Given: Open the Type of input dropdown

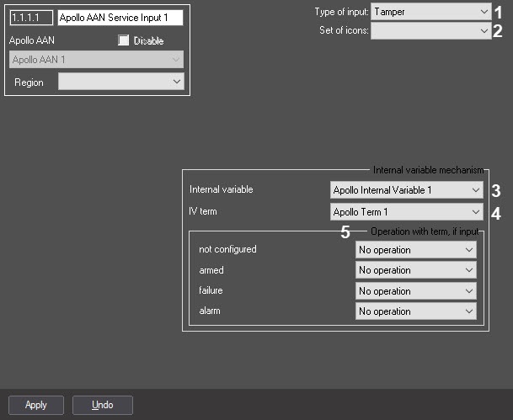Looking at the screenshot, I should click(x=430, y=12).
